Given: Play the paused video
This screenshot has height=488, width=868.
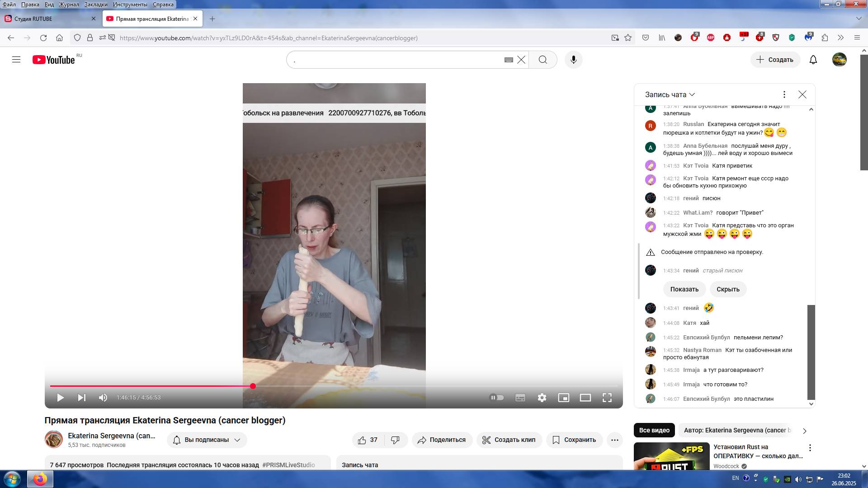Looking at the screenshot, I should 60,398.
